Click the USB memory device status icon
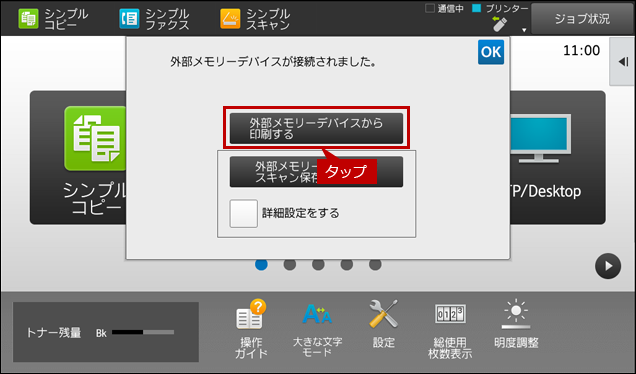Viewport: 636px width, 374px height. coord(499,24)
